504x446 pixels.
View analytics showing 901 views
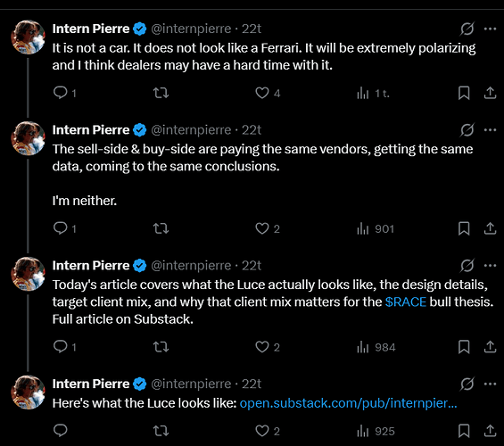(376, 228)
